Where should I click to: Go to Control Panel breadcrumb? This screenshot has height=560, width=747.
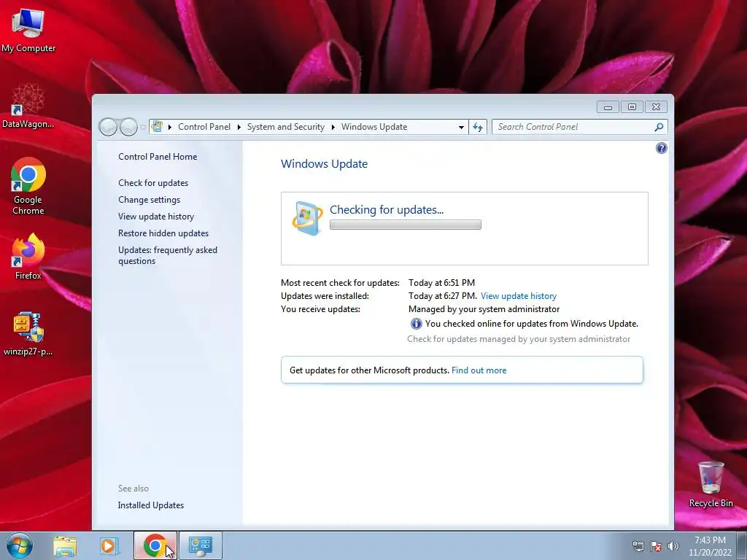click(204, 127)
